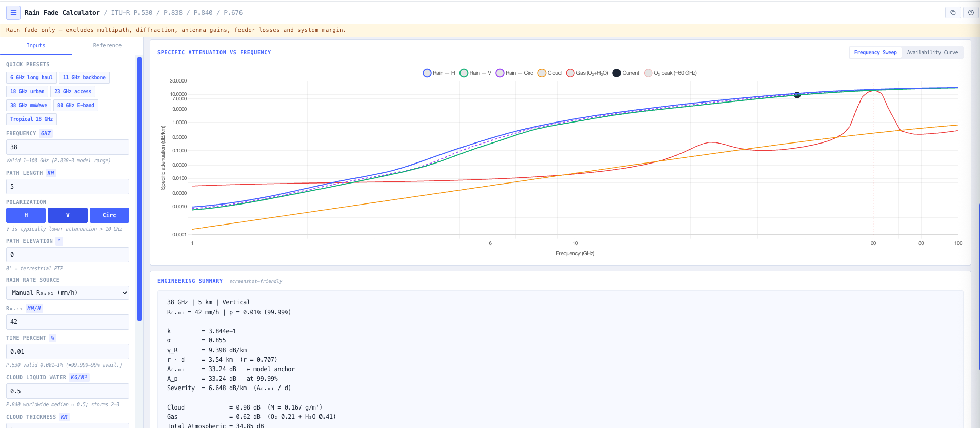Apply the 80 GHz E-band preset
Screen dimensions: 980x428
76,106
